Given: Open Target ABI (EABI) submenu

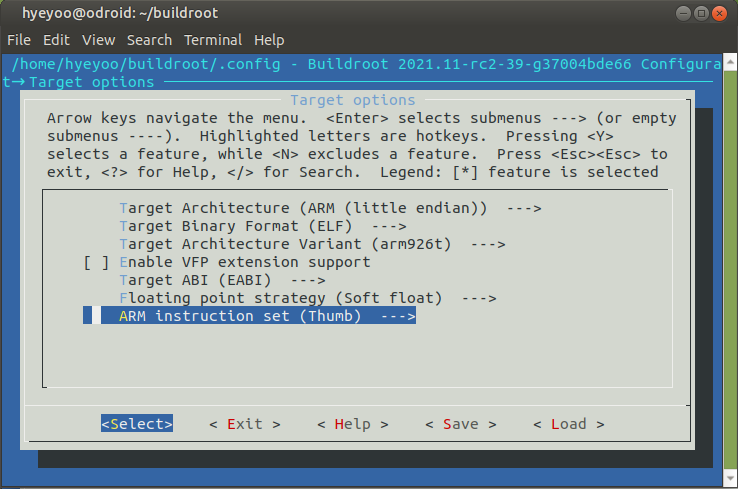Looking at the screenshot, I should click(x=222, y=281).
